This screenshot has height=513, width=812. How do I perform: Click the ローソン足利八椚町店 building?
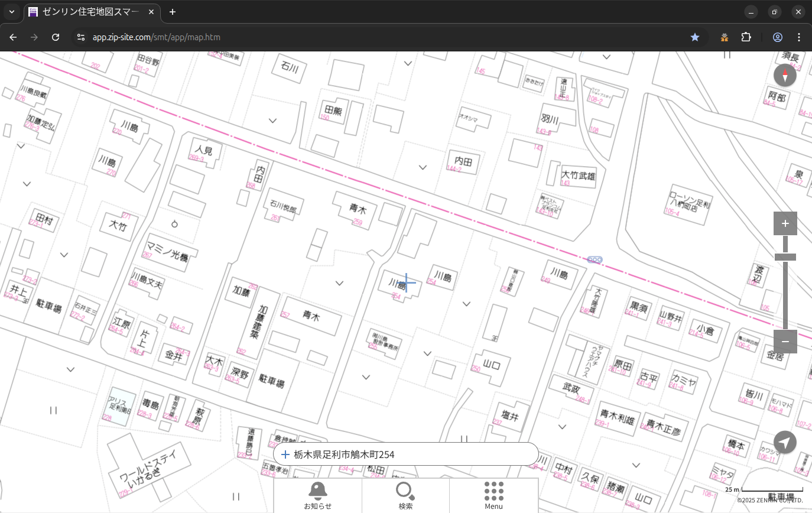(688, 203)
